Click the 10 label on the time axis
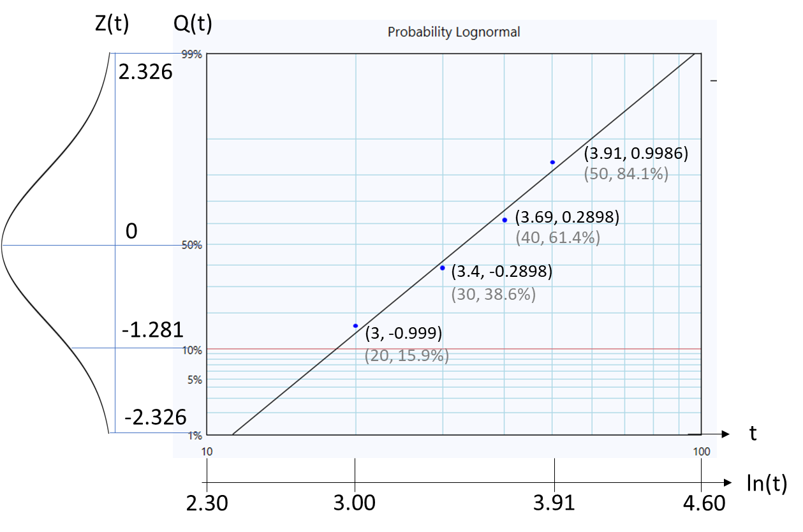Image resolution: width=803 pixels, height=532 pixels. [207, 452]
